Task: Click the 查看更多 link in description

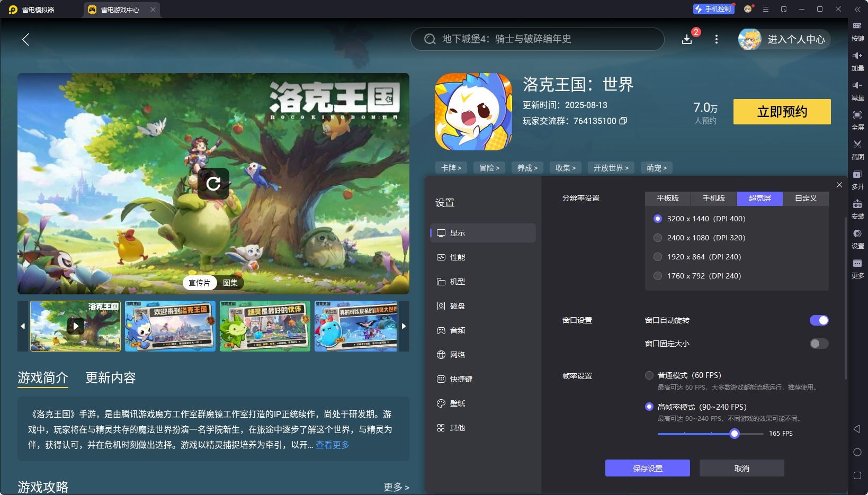Action: coord(332,445)
